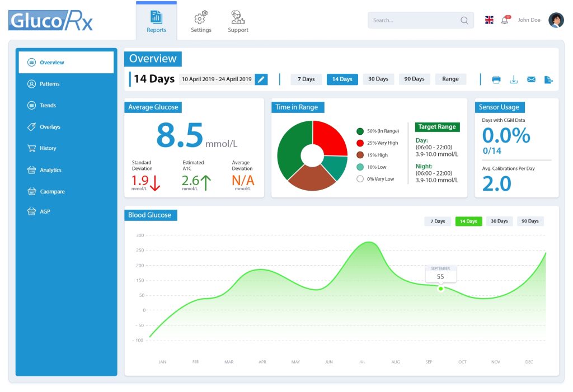Click the 0/14 days value

492,151
